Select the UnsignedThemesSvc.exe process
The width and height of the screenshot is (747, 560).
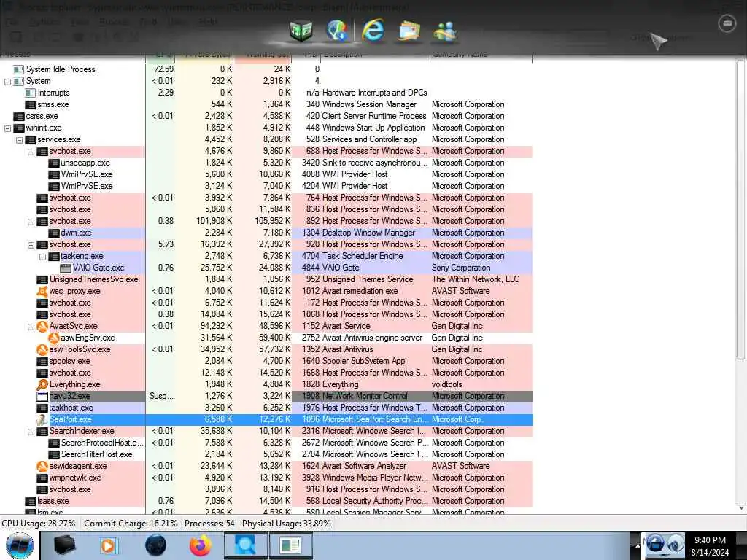(x=94, y=279)
